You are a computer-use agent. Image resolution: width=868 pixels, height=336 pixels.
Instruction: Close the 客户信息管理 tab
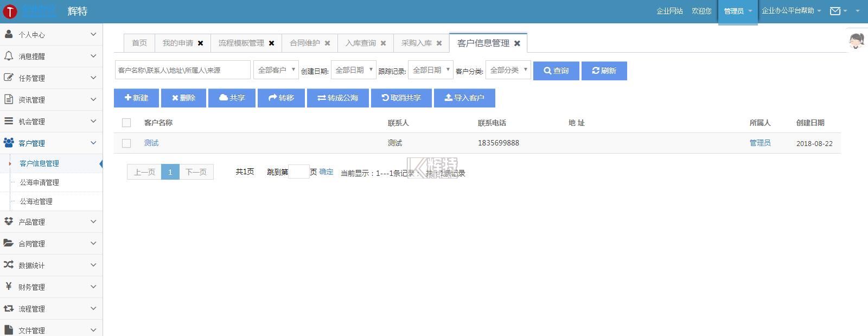coord(517,43)
